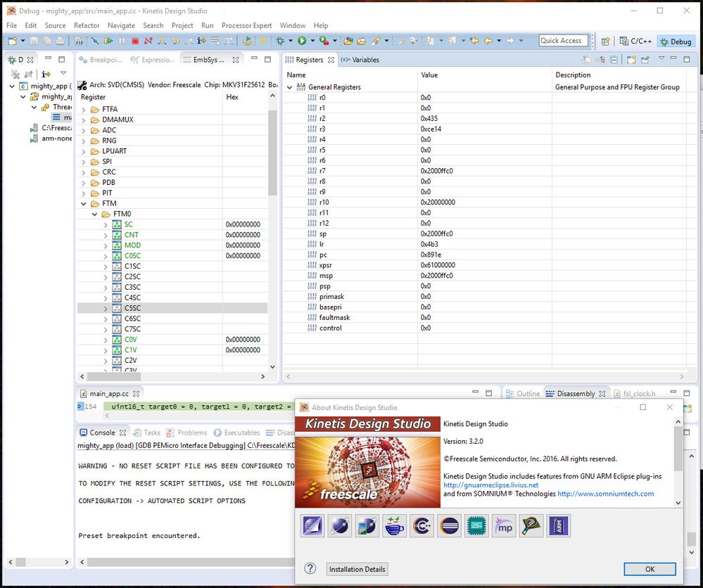
Task: Select the Expressions tab
Action: 153,60
